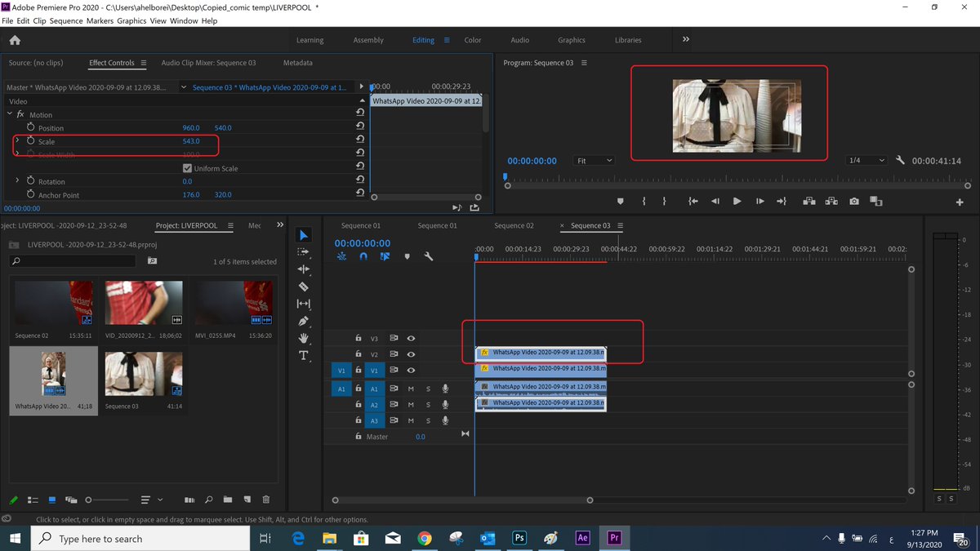Select the Track Select Forward tool
Screen dimensions: 980x551
[303, 252]
